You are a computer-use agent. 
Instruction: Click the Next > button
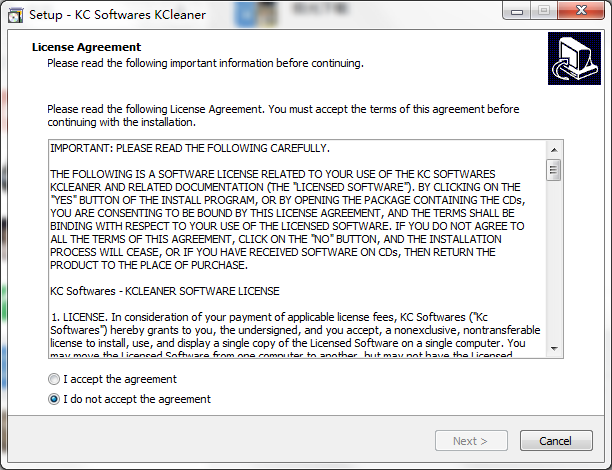click(x=471, y=441)
